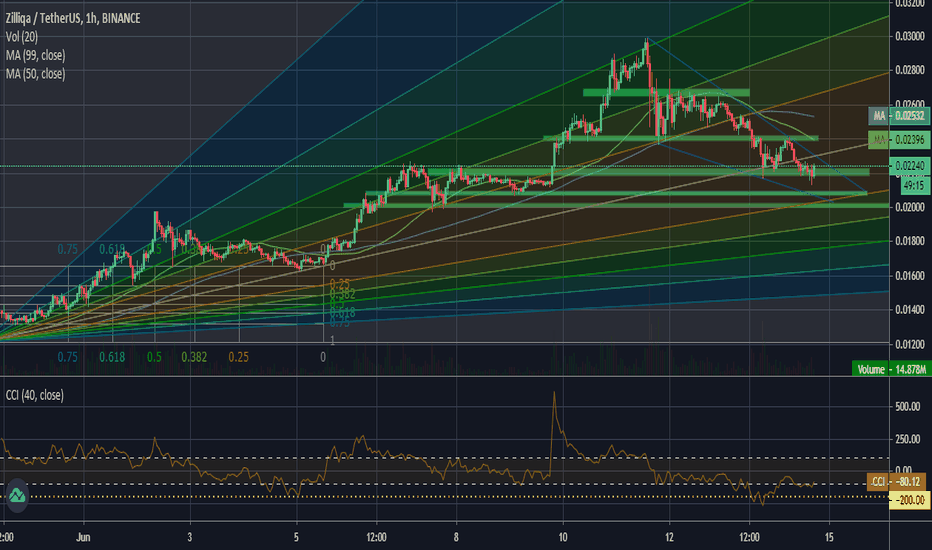Click the date 5 on time axis
Image resolution: width=932 pixels, height=550 pixels.
coord(296,537)
